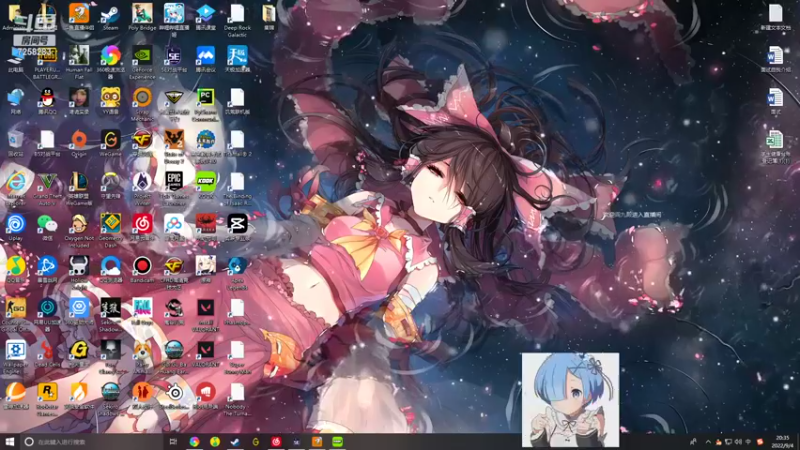Screen dimensions: 800x450
Task: Launch the CapCut video editor shortcut
Action: (237, 228)
